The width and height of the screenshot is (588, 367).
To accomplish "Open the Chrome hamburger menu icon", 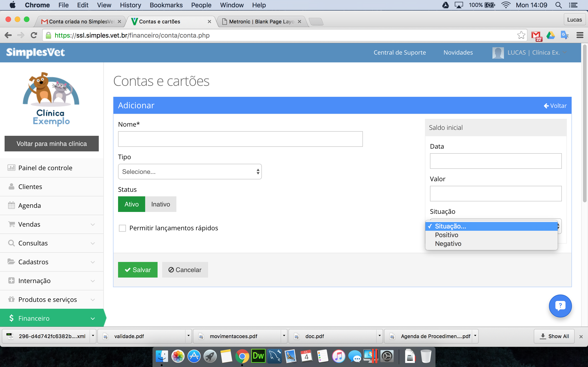I will point(580,35).
